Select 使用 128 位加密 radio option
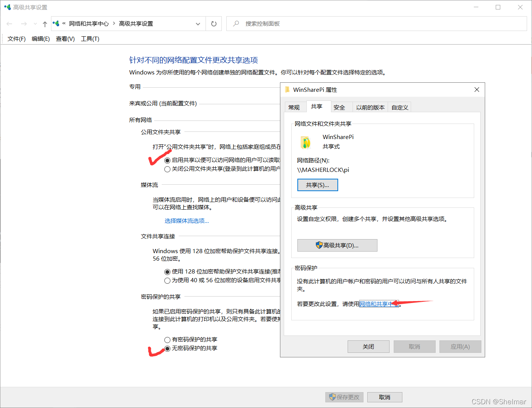The width and height of the screenshot is (532, 408). (167, 272)
